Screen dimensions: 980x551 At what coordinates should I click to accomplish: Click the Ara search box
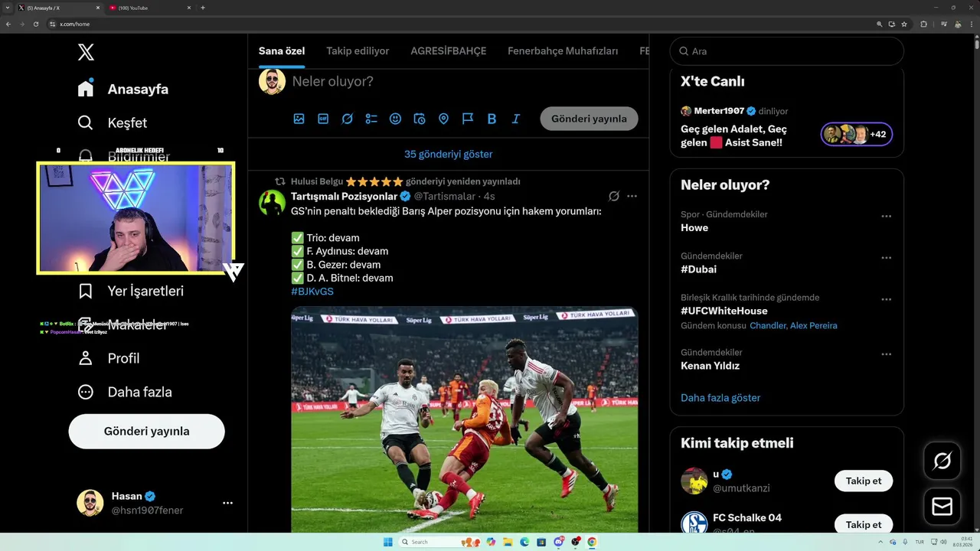coord(786,51)
